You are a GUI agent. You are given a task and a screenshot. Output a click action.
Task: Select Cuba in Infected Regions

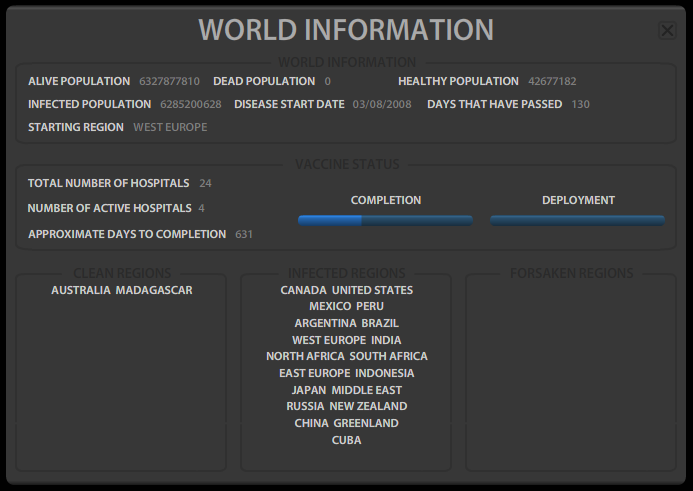coord(346,440)
